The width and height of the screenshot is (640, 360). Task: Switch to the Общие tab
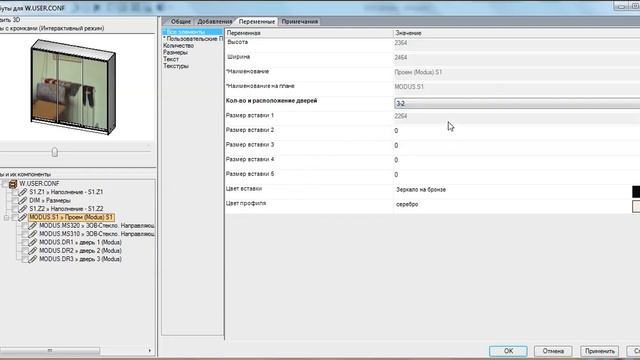[x=180, y=22]
